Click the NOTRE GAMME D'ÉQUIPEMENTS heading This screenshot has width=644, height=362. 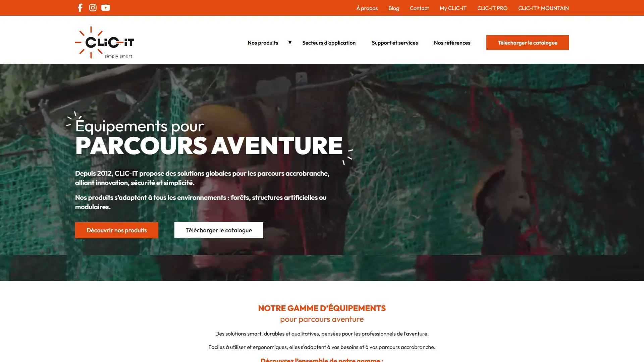coord(322,308)
